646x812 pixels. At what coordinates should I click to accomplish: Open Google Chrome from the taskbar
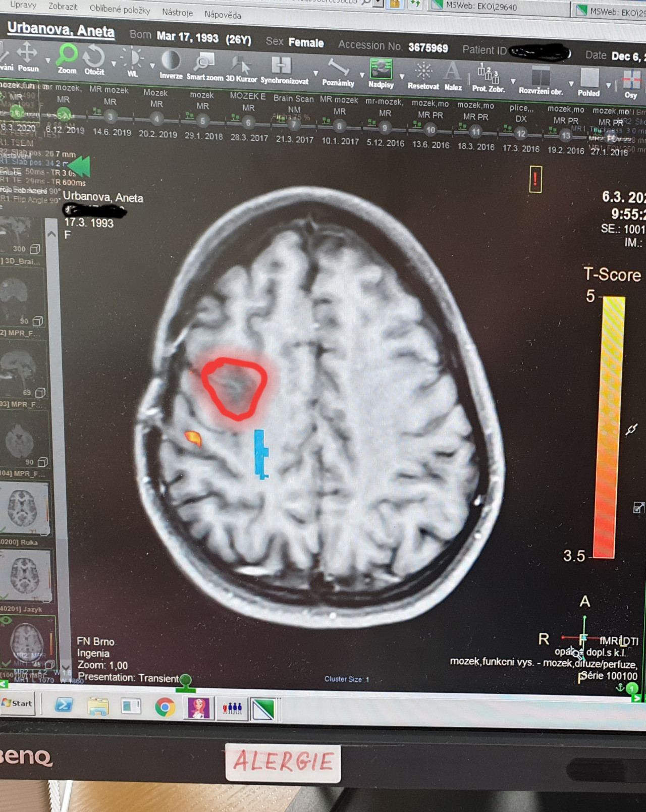(x=165, y=707)
